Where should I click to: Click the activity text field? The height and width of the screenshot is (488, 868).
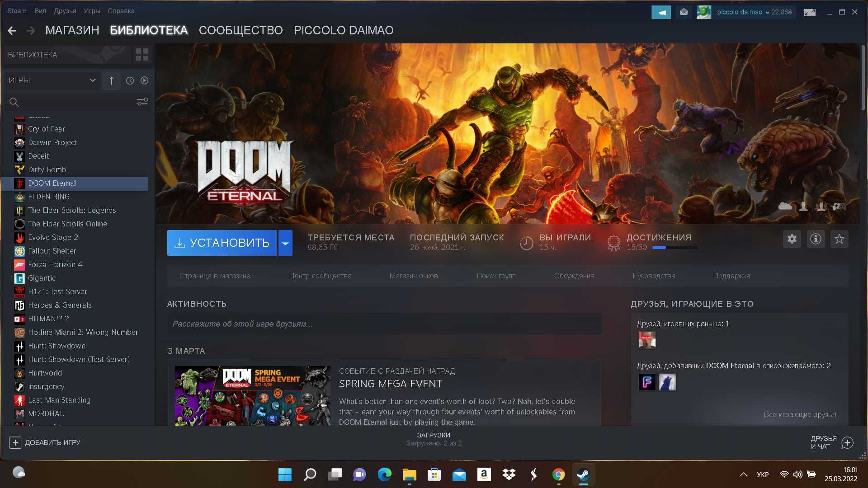pyautogui.click(x=384, y=324)
